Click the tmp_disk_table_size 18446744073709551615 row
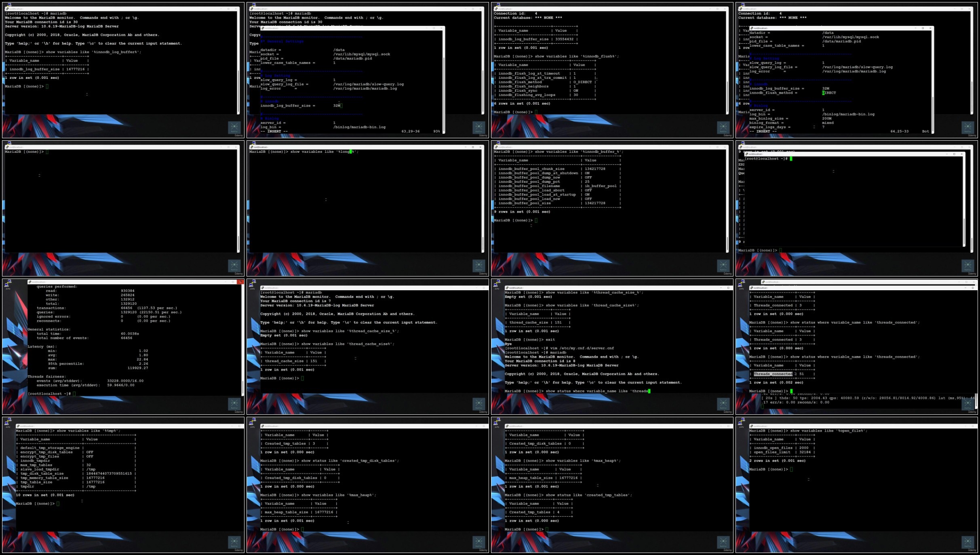 tap(76, 474)
